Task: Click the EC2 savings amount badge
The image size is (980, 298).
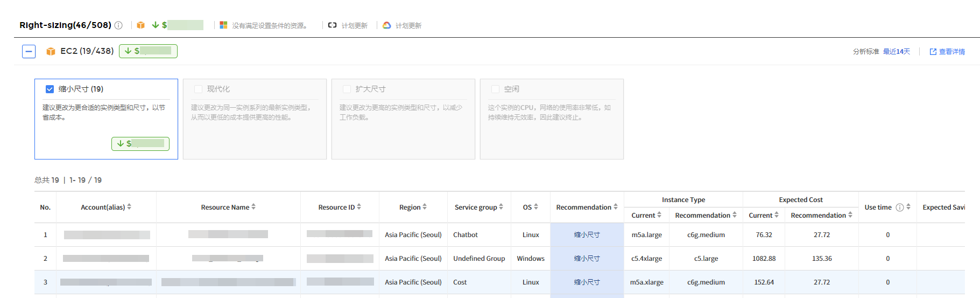Action: (148, 51)
